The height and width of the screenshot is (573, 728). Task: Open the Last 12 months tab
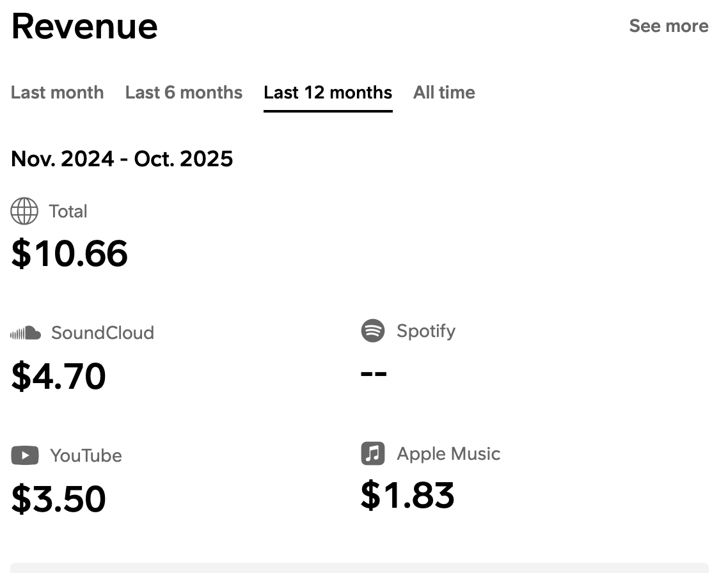[x=328, y=93]
